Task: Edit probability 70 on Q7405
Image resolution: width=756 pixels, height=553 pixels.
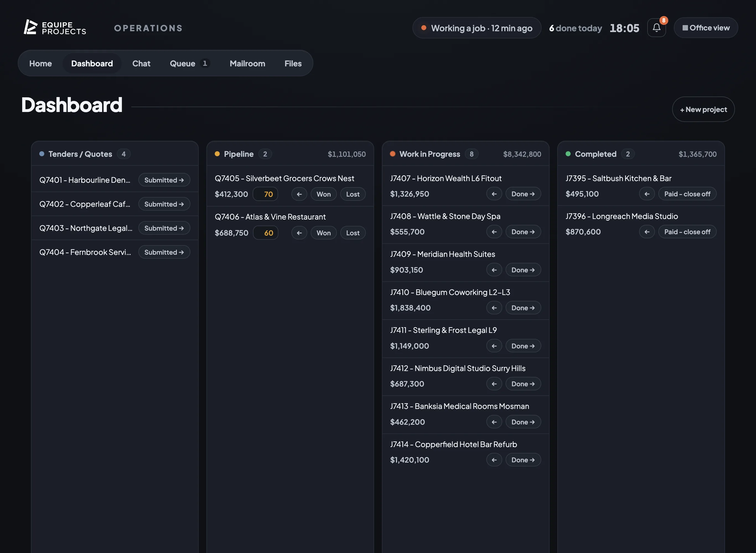Action: [266, 194]
